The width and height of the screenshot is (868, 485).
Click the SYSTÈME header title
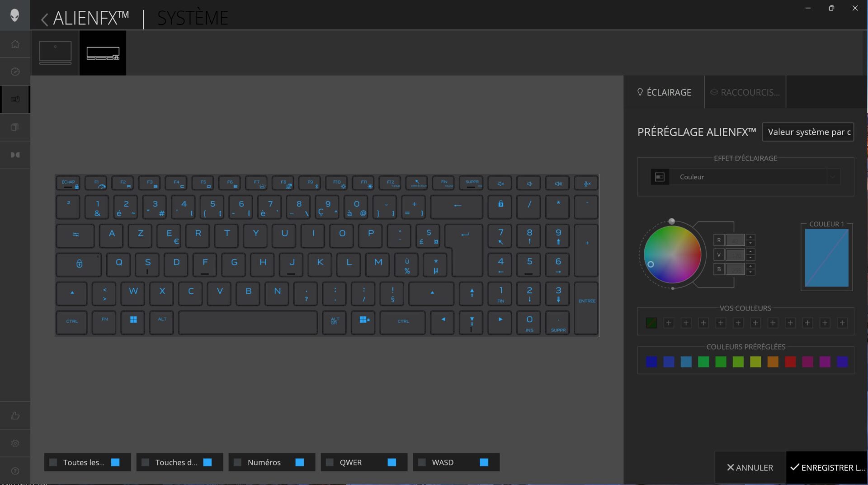pos(193,18)
